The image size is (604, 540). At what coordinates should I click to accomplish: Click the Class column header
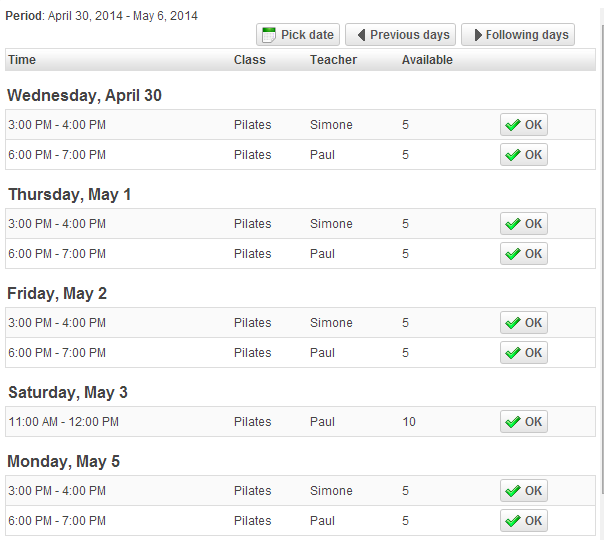point(250,60)
